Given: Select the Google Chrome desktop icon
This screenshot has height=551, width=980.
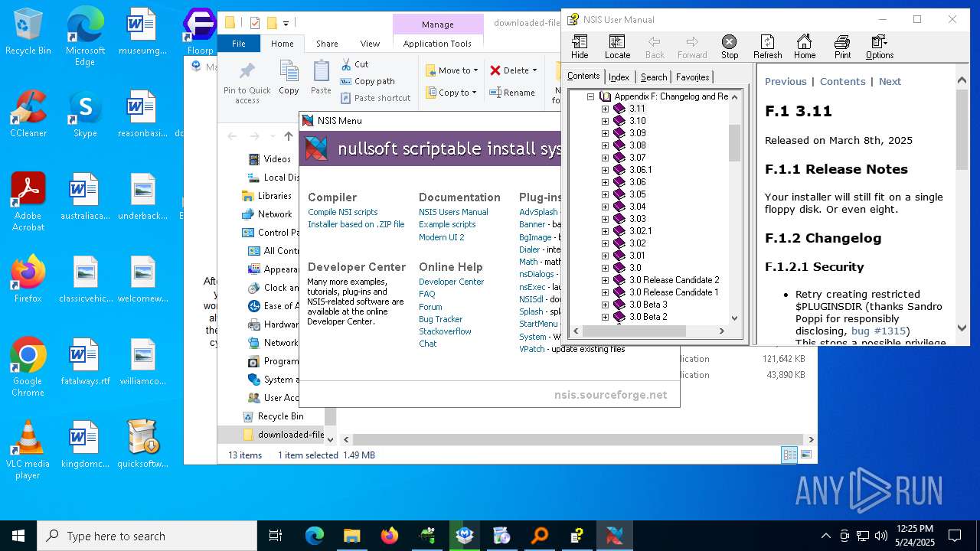Looking at the screenshot, I should tap(28, 367).
